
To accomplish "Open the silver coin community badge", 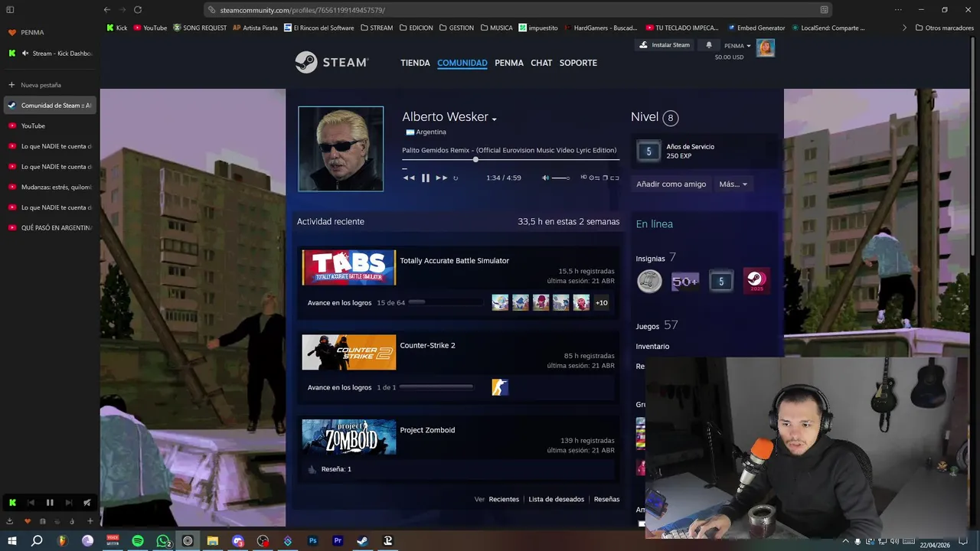I will [x=649, y=282].
